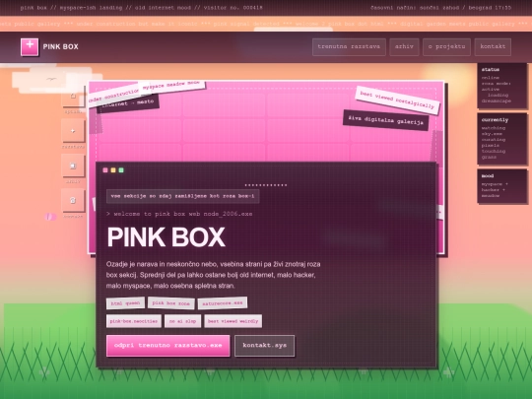This screenshot has width=532, height=399.
Task: Click the yellow window dot in terminal titlebar
Action: (x=113, y=170)
